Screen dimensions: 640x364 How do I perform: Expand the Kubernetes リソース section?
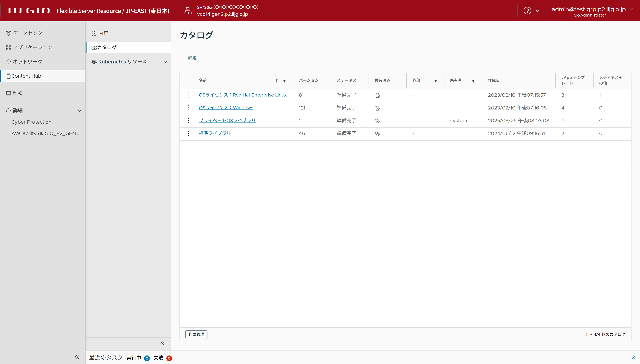coord(165,62)
